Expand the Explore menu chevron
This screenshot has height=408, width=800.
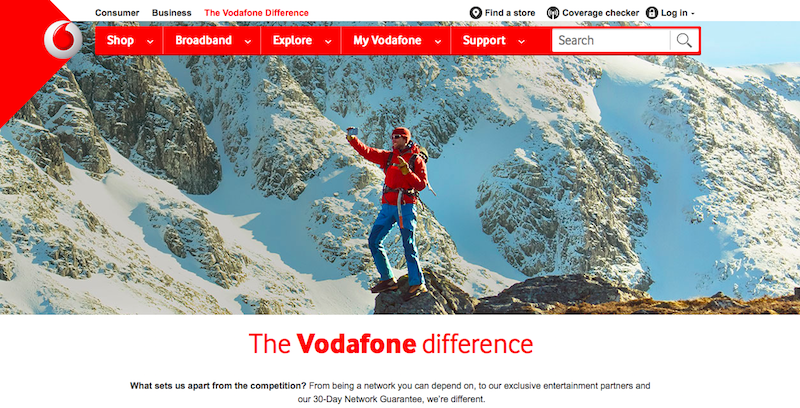329,42
